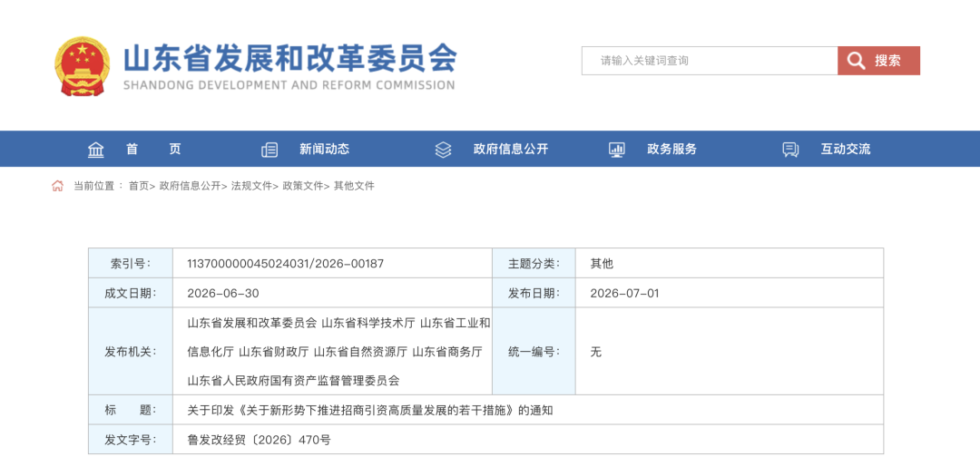Click the 其他 topic category value
Viewport: 980px width, 476px height.
[602, 264]
